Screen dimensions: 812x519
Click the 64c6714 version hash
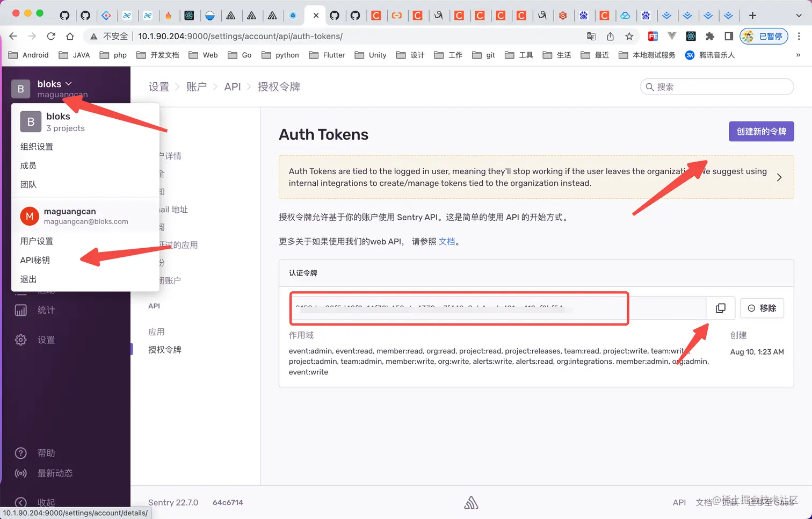228,502
